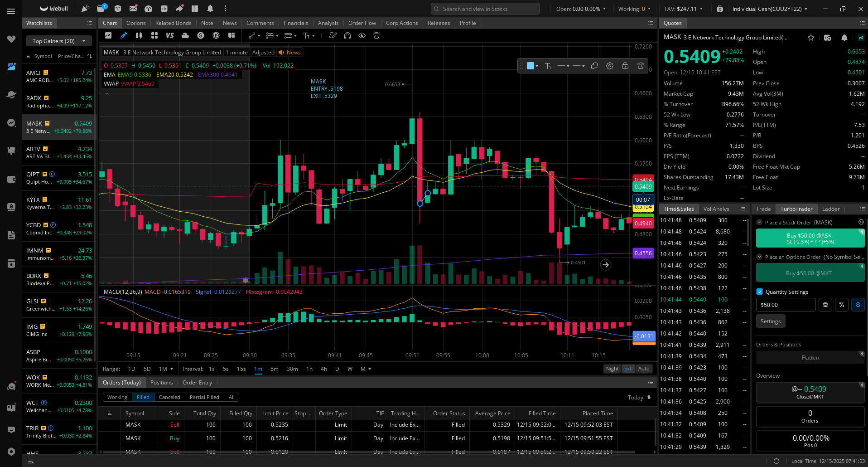
Task: Activate the blue drawing pencil tool
Action: click(x=124, y=35)
